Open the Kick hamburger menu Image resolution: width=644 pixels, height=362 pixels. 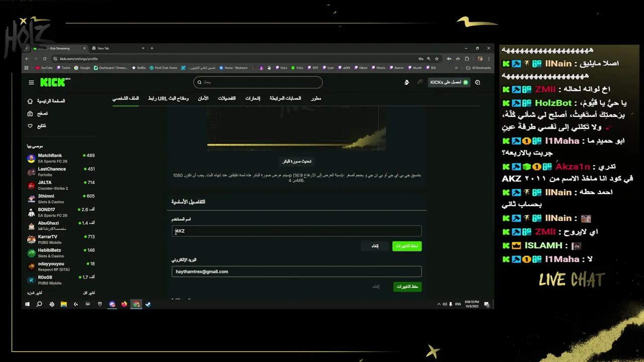pos(31,82)
